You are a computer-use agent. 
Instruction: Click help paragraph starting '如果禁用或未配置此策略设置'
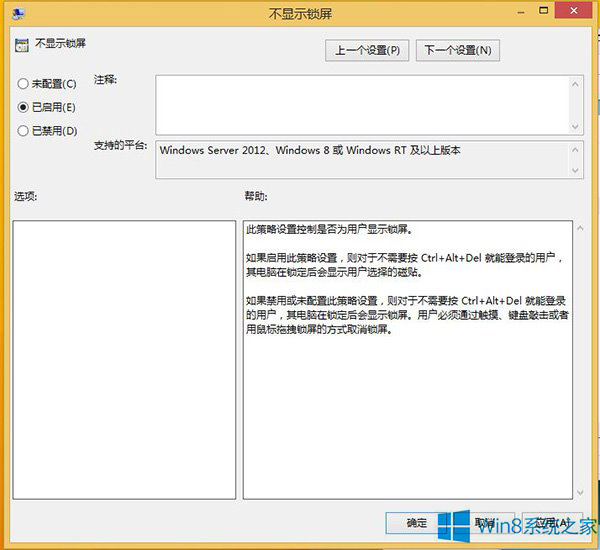point(407,315)
